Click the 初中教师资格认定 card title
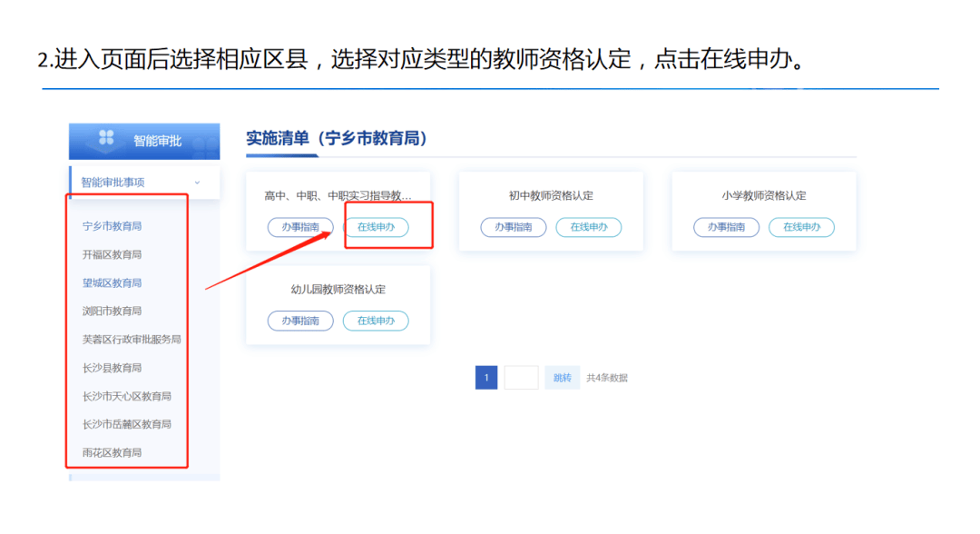 [551, 196]
